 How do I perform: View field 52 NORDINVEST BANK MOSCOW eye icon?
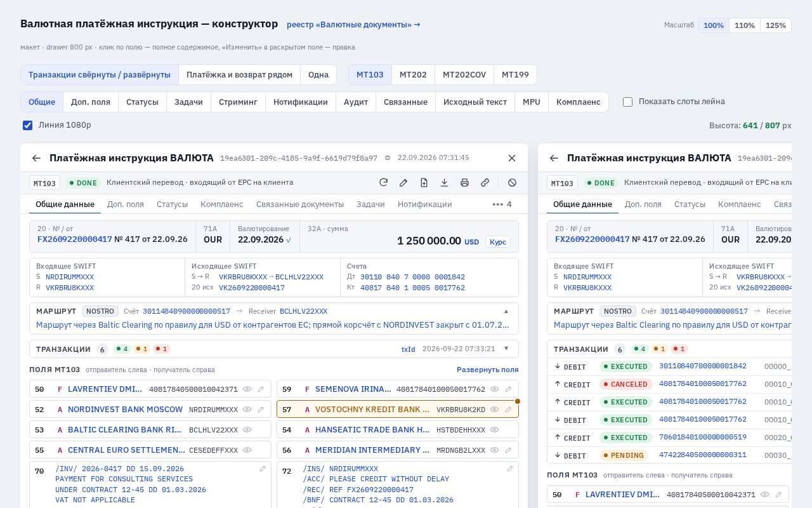(247, 410)
